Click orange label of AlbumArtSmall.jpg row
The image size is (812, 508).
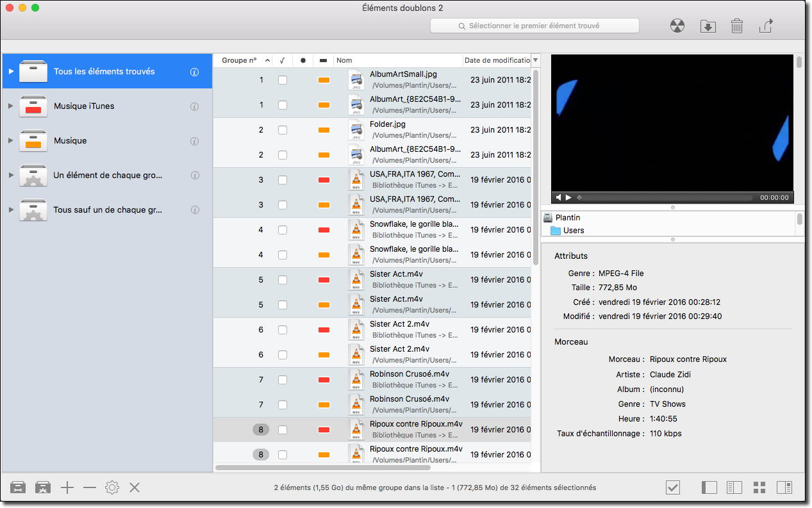324,80
